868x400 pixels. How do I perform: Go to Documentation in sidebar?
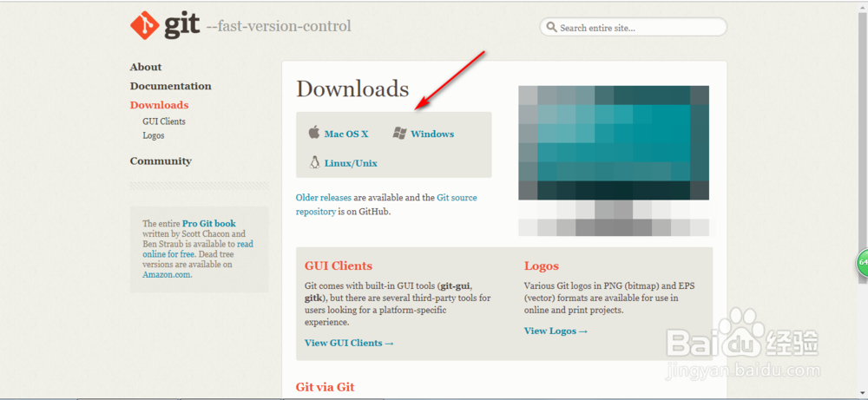(170, 86)
